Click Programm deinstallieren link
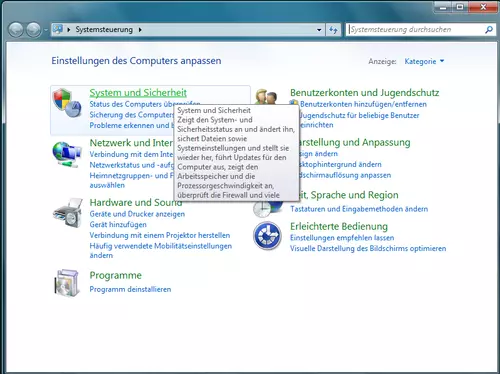Viewport: 500px width, 374px height. click(x=130, y=289)
